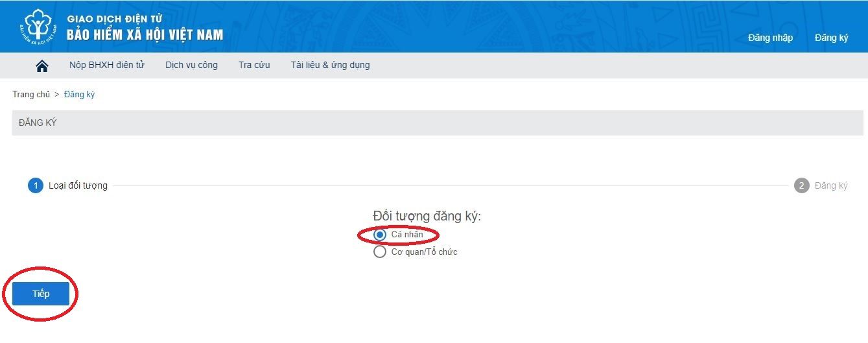Select the Cơ quan/Tổ chức radio option
Image resolution: width=868 pixels, height=343 pixels.
tap(380, 252)
